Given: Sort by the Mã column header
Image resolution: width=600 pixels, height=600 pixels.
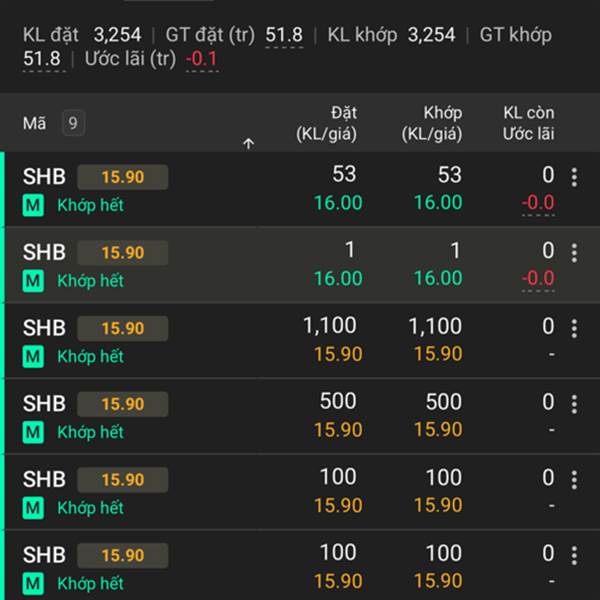Looking at the screenshot, I should pyautogui.click(x=34, y=123).
